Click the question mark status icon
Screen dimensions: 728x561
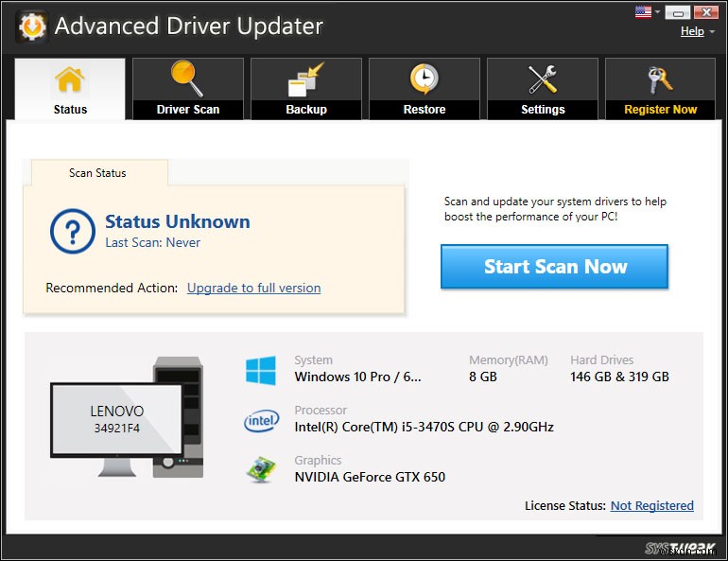click(71, 230)
